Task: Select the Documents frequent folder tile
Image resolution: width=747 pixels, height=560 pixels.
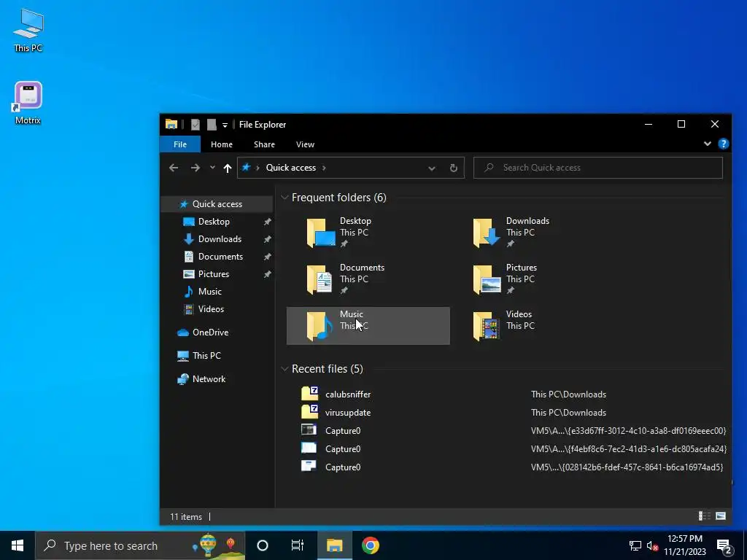Action: coord(368,279)
